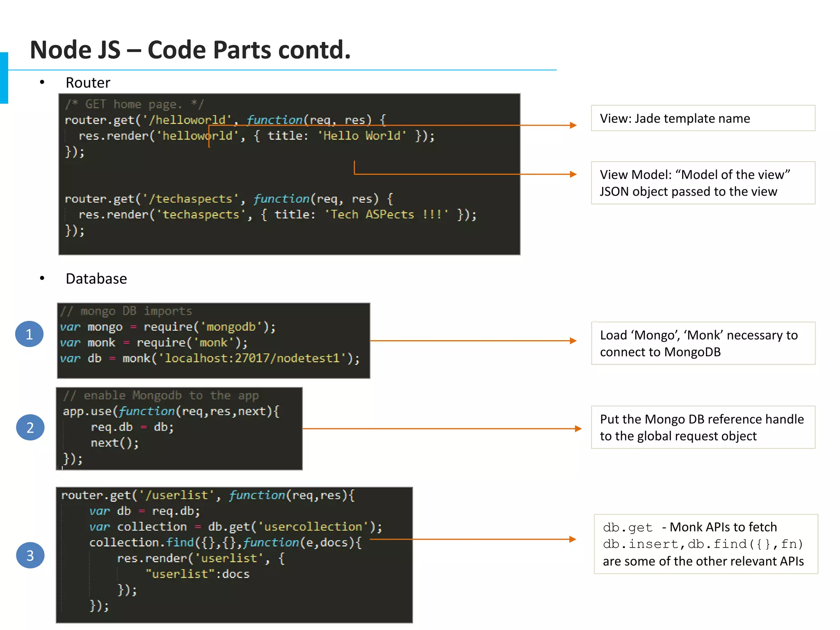Click the blue circle numbered 1
840x630 pixels.
30,334
